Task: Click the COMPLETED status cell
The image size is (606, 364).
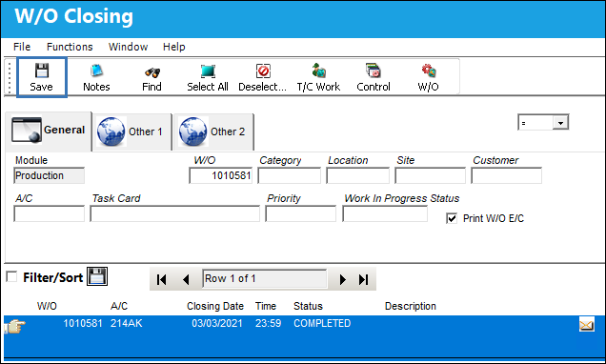Action: click(322, 323)
